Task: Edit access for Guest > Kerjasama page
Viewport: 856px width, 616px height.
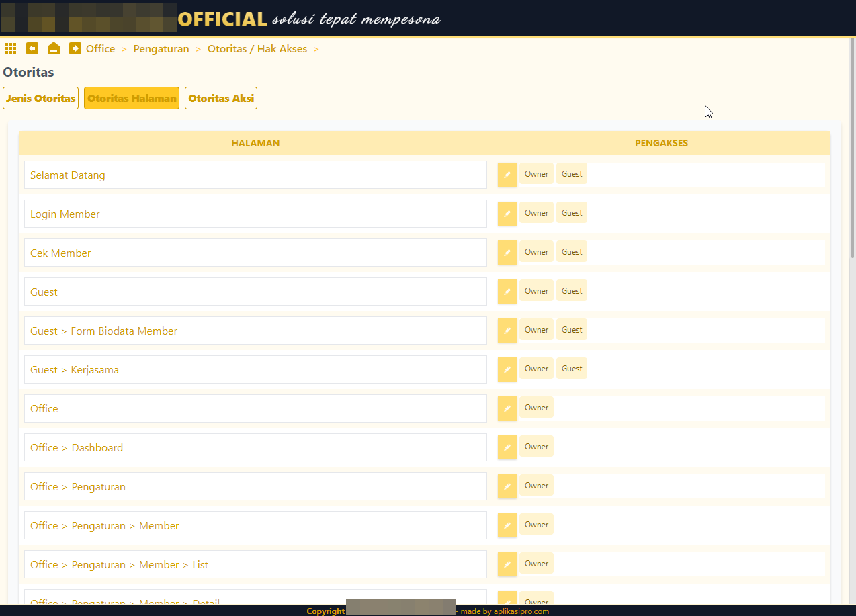Action: [x=507, y=369]
